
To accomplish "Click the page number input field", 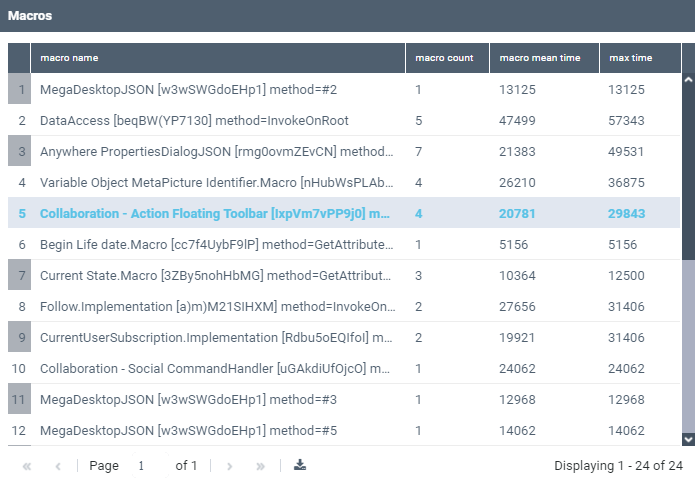I will pyautogui.click(x=148, y=466).
